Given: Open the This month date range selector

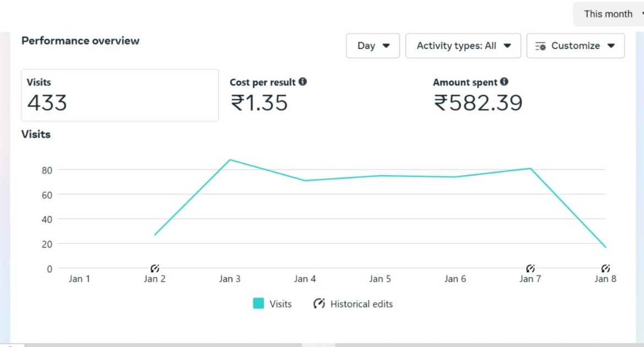Looking at the screenshot, I should (609, 14).
